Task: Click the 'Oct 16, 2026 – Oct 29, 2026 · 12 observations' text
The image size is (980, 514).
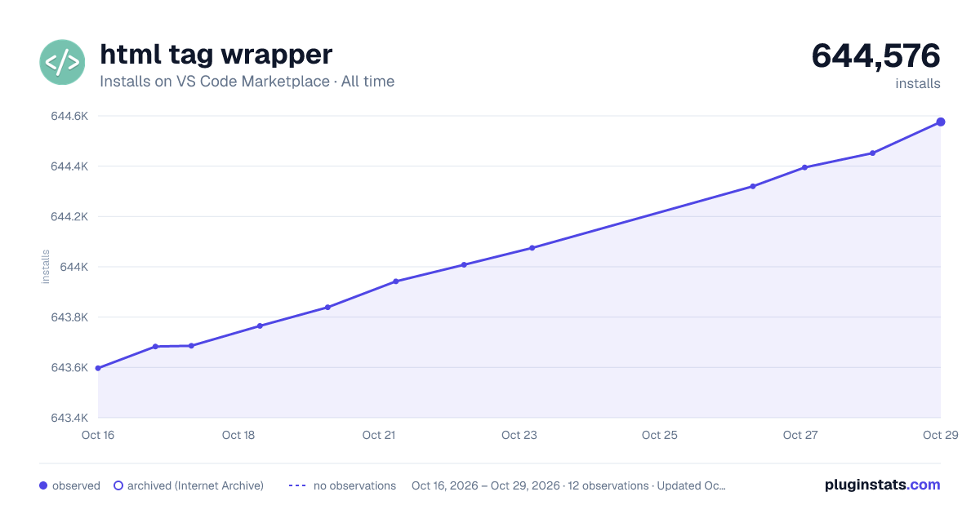Action: 530,485
